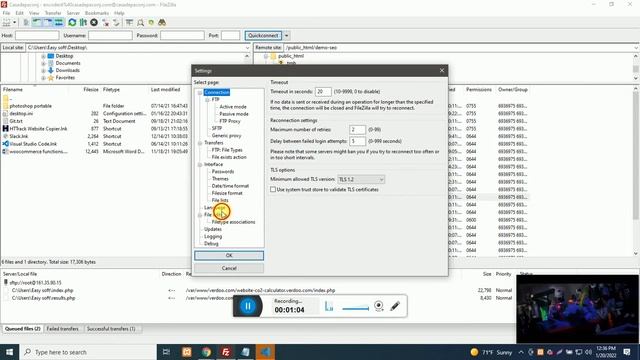Screen dimensions: 640x360
Task: Open the Local site path dropdown
Action: click(x=247, y=48)
